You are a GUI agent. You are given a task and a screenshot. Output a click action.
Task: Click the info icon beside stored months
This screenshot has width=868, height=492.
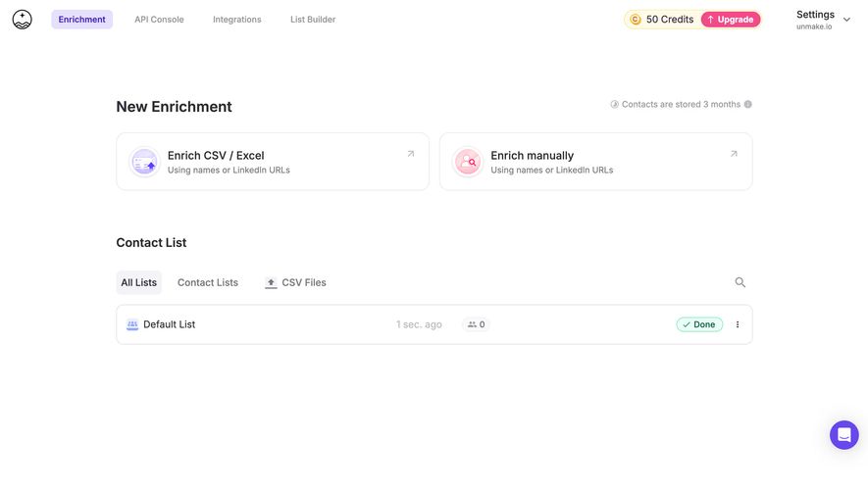[x=748, y=104]
